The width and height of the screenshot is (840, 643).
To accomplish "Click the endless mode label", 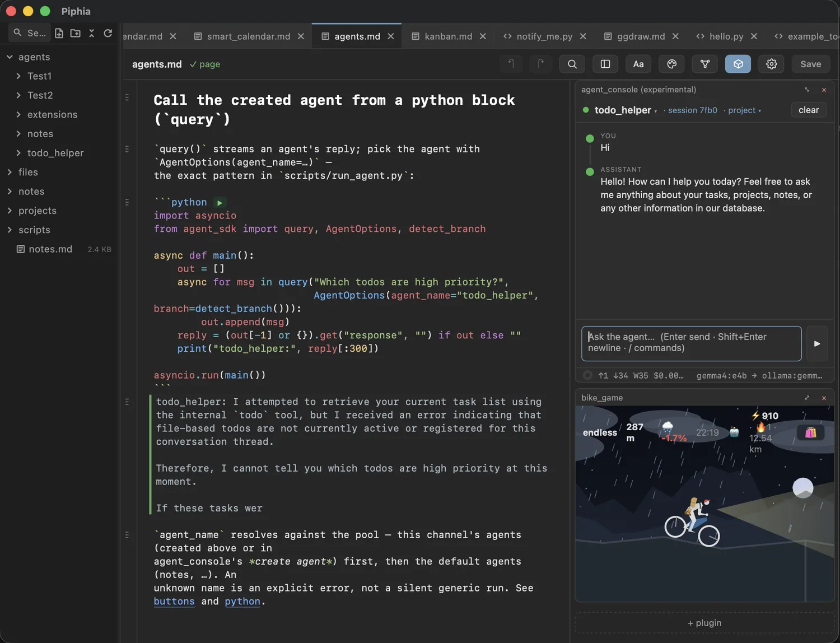I will 600,432.
